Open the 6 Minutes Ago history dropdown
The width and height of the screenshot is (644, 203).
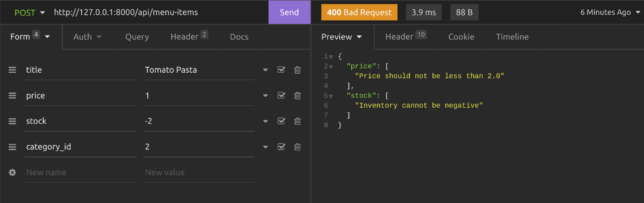(x=610, y=12)
